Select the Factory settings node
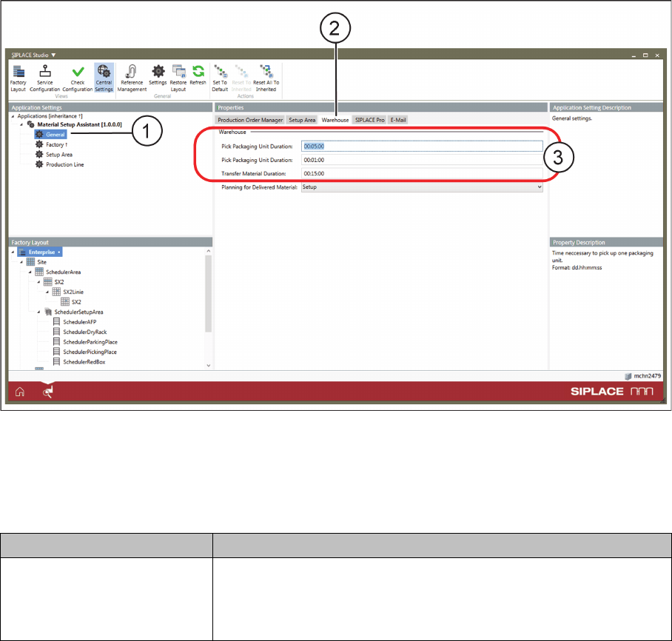 (51, 144)
